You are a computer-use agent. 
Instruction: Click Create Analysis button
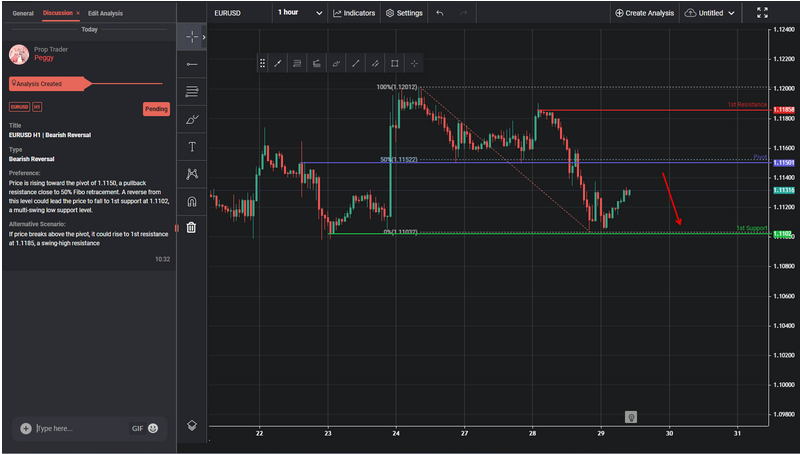(644, 13)
